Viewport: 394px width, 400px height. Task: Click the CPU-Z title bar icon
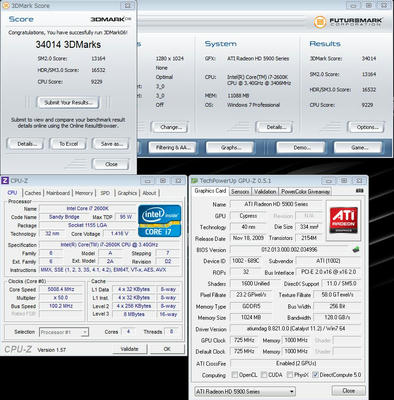[5, 181]
